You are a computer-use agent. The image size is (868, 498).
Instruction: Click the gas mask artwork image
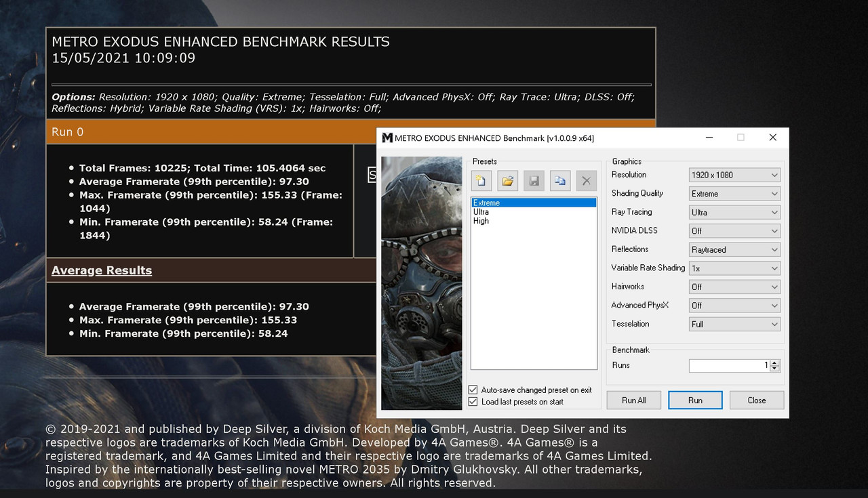coord(421,283)
